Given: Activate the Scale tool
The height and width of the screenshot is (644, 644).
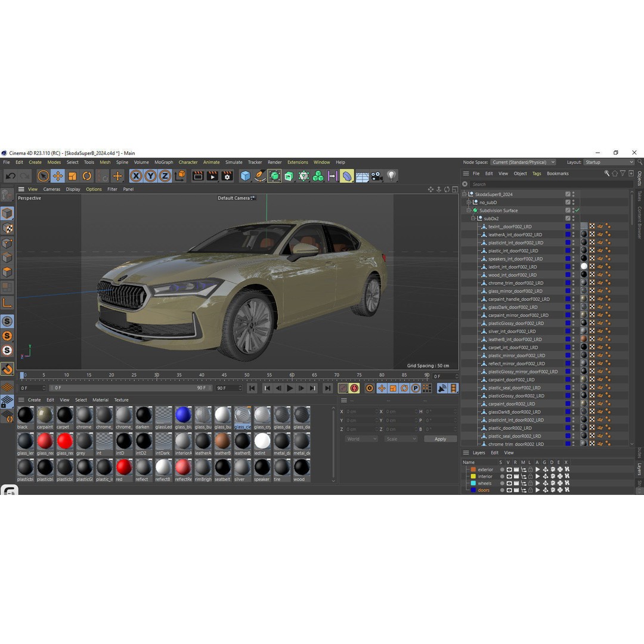Looking at the screenshot, I should 72,176.
